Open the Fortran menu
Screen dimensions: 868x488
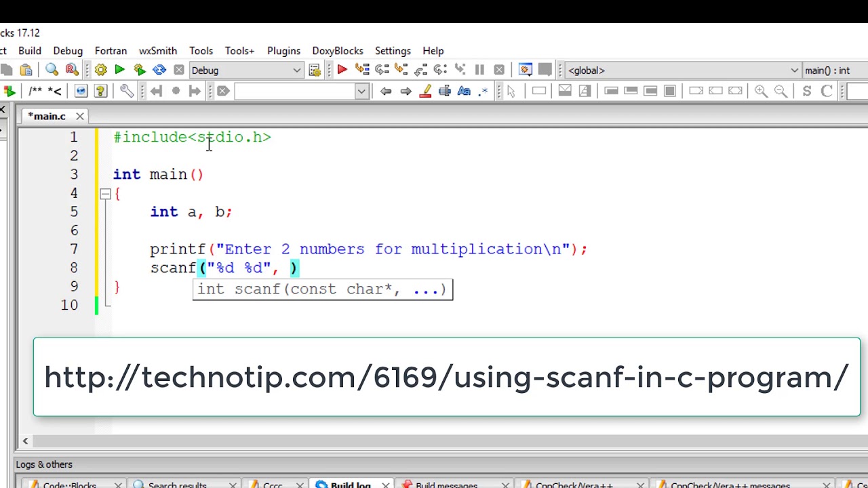click(111, 51)
